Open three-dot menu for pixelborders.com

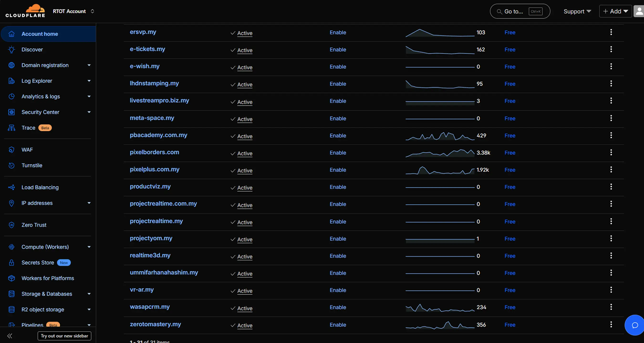point(611,152)
